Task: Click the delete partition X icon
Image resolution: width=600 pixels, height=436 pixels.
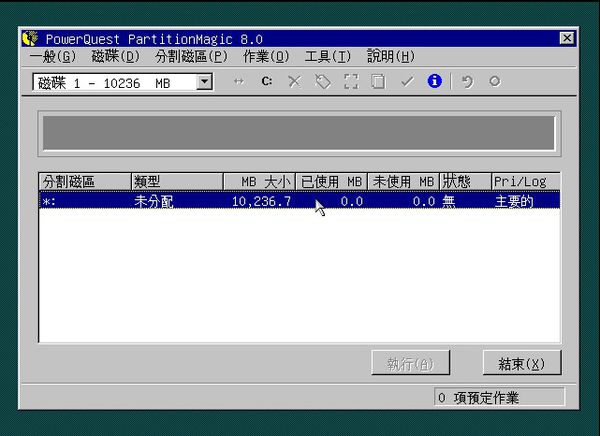Action: click(295, 82)
